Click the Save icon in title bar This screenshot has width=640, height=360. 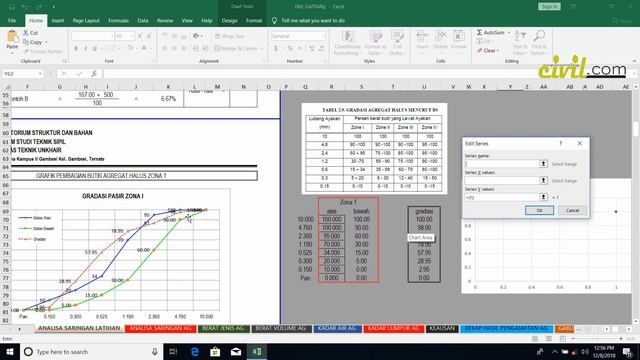[12, 7]
